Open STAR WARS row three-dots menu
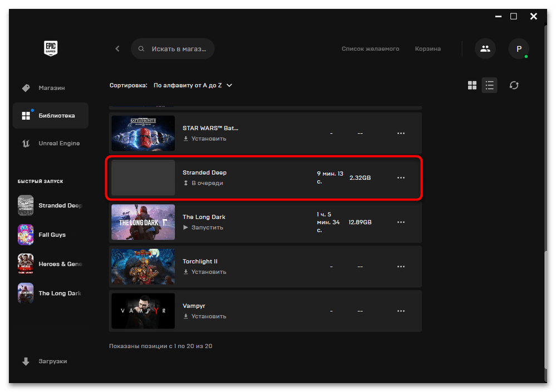This screenshot has height=392, width=556. click(401, 133)
